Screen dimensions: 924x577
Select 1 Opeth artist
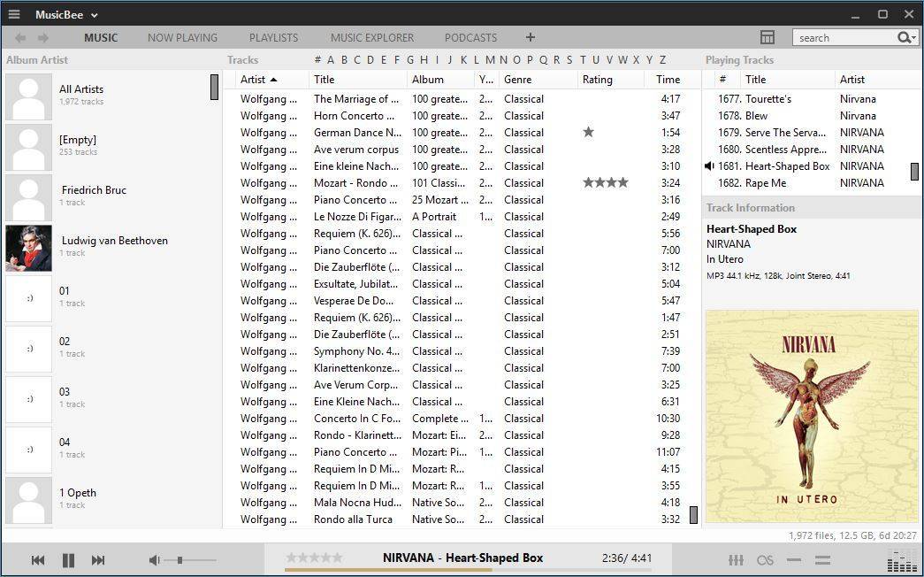click(x=112, y=498)
